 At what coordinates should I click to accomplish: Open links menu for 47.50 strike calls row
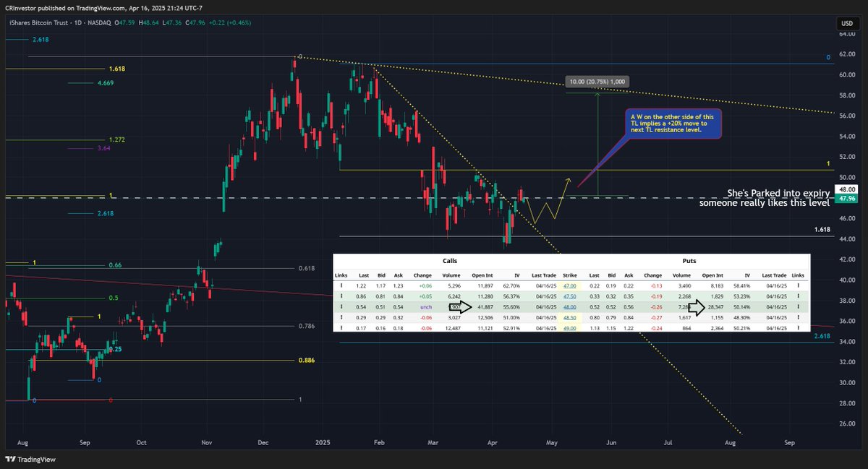tap(341, 296)
